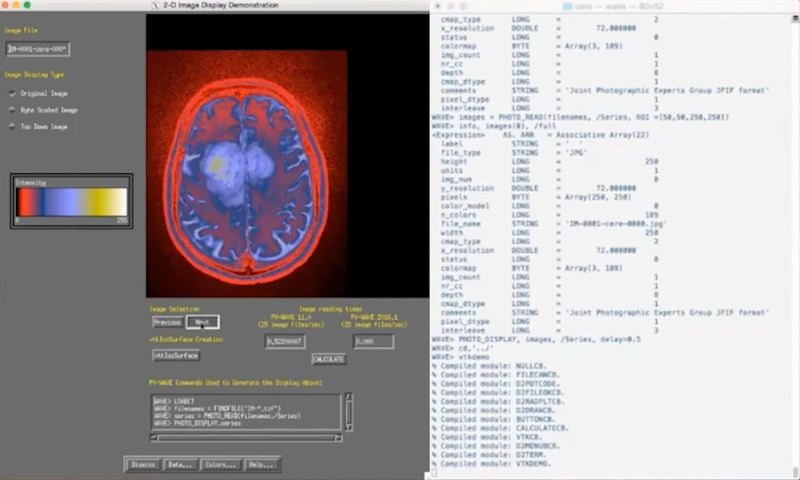This screenshot has height=480, width=800.
Task: Click the terminal cursor prompt at bottom
Action: pos(434,473)
